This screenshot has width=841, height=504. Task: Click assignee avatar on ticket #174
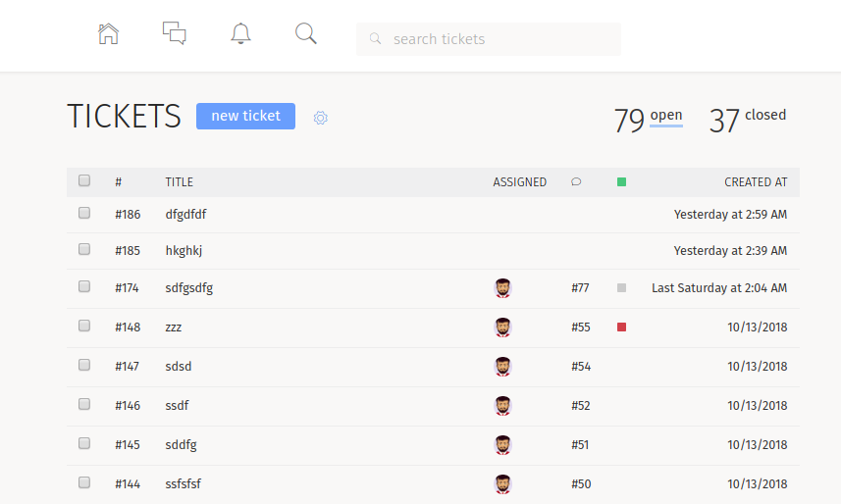pos(502,288)
